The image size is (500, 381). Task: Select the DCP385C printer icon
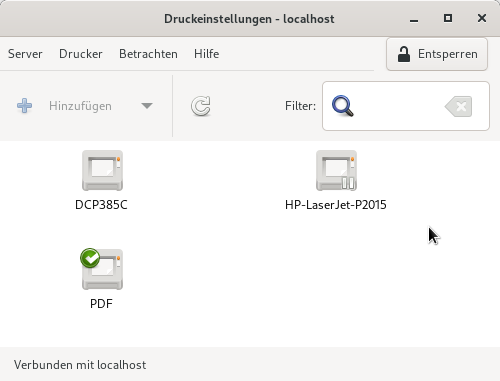(x=102, y=170)
